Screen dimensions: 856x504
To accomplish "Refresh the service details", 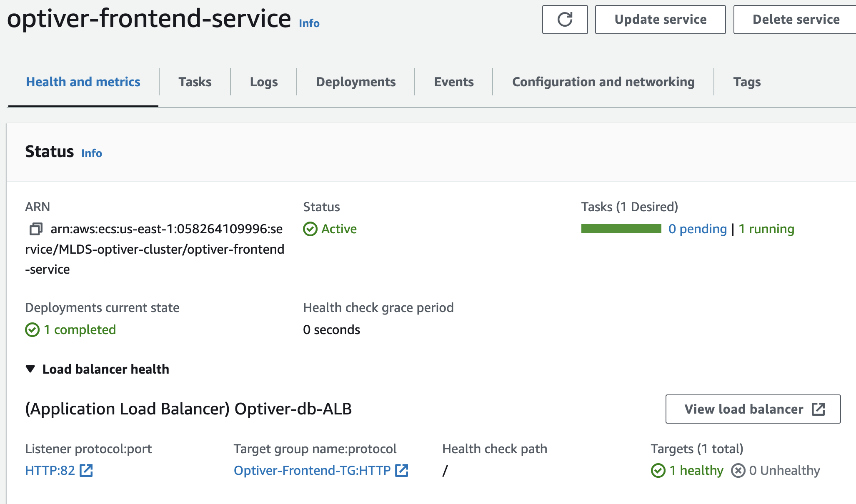I will tap(565, 20).
